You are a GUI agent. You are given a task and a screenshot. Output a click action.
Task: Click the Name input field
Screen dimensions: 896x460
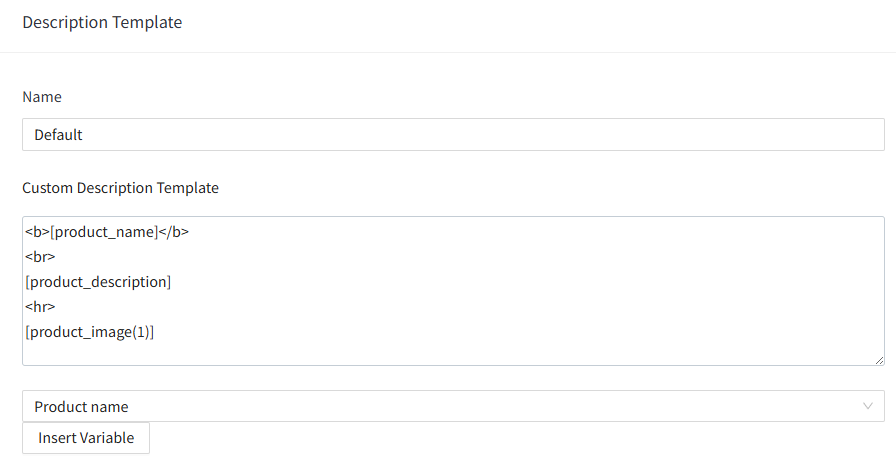(x=452, y=135)
